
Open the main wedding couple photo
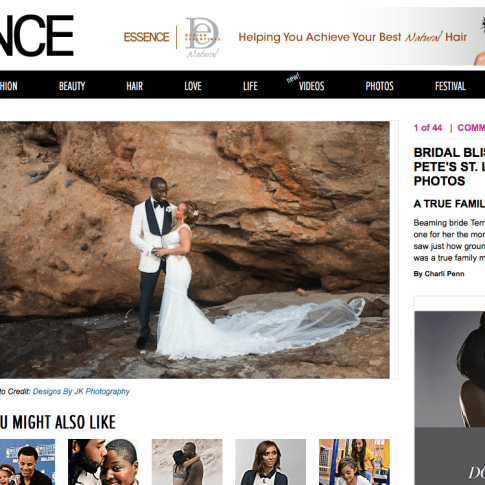[195, 250]
